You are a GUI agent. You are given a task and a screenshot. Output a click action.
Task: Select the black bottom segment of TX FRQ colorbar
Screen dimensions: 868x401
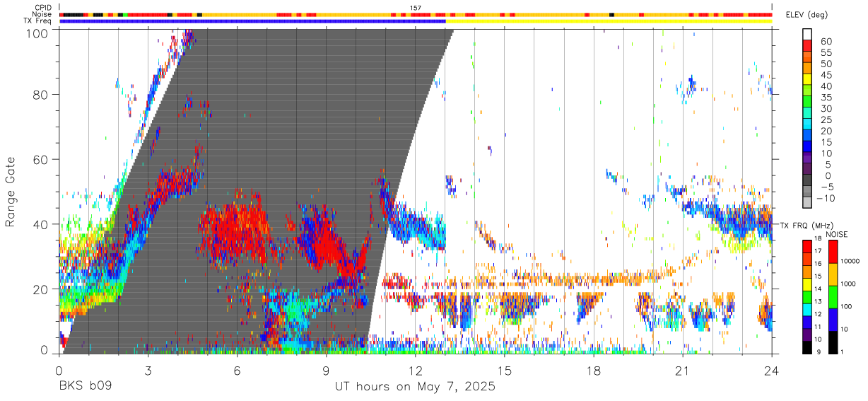pyautogui.click(x=807, y=347)
